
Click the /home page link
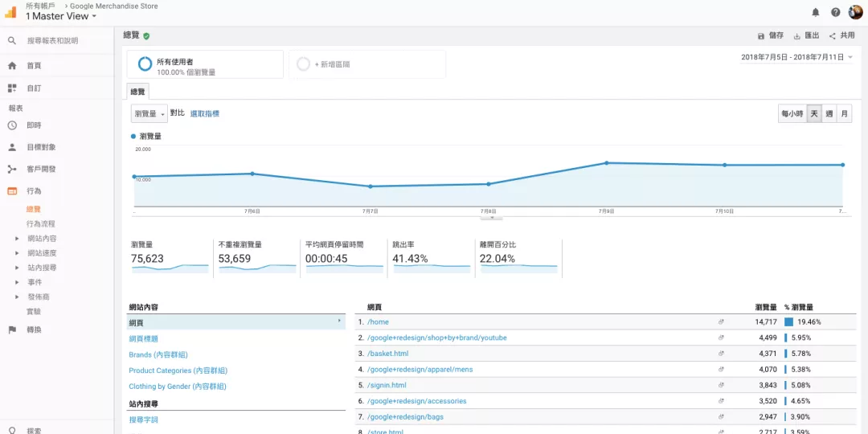378,321
